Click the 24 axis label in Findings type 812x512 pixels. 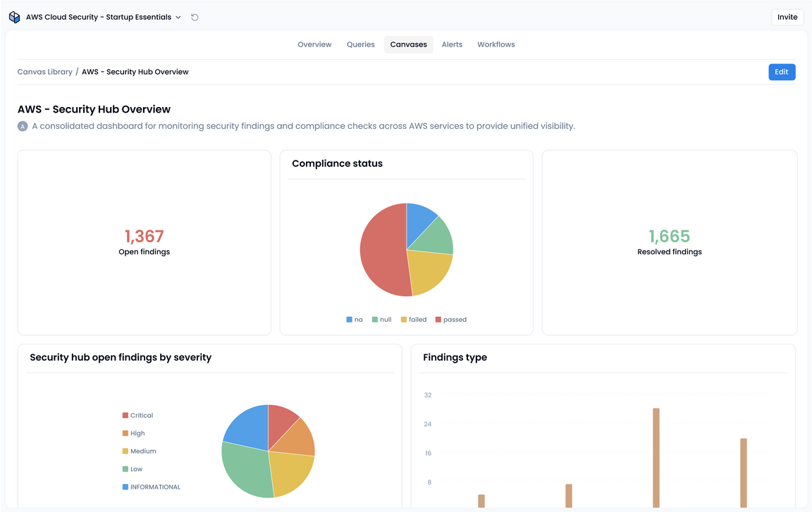point(428,424)
